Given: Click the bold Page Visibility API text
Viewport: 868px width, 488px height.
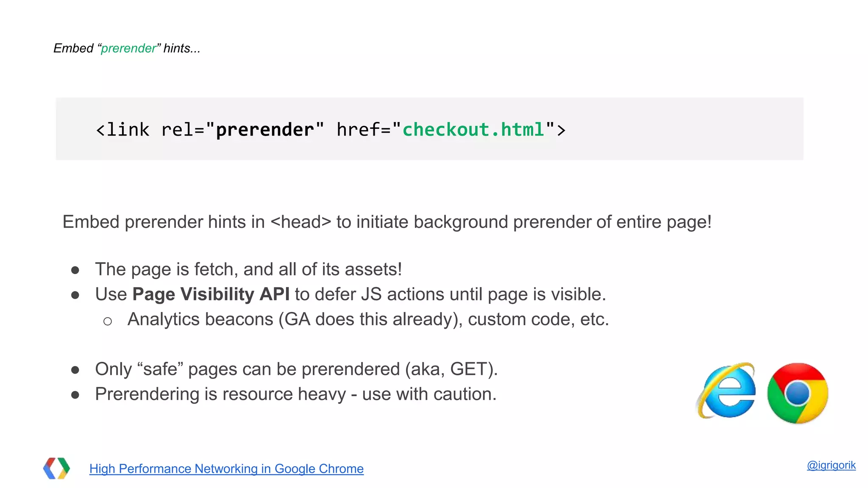Looking at the screenshot, I should pyautogui.click(x=211, y=294).
